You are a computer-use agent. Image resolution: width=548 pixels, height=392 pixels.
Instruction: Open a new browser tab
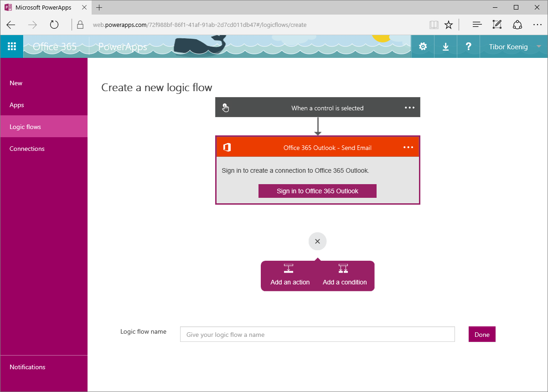point(99,7)
